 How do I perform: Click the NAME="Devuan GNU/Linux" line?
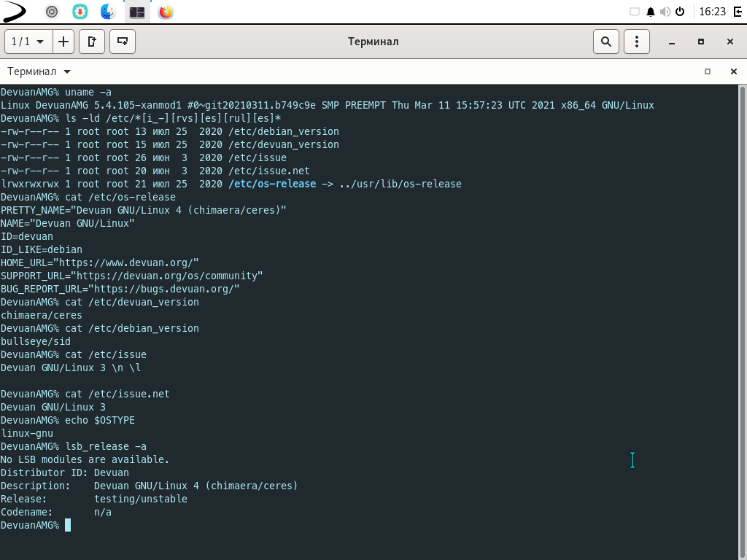click(x=68, y=223)
